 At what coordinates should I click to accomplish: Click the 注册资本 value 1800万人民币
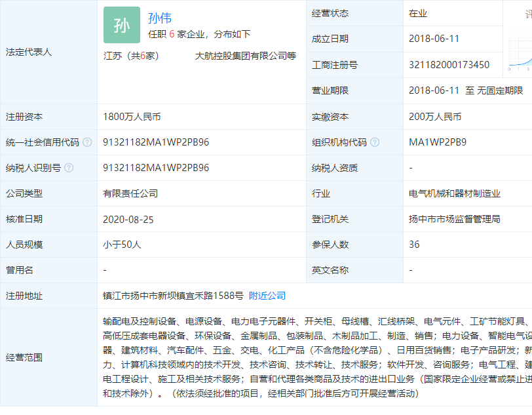tap(132, 117)
